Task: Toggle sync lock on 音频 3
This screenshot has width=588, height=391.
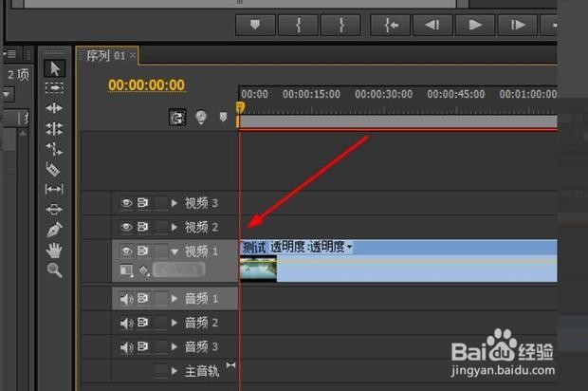Action: pos(142,346)
